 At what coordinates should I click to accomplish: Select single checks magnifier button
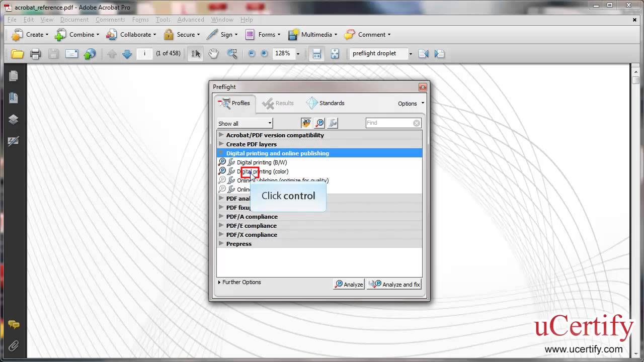319,123
